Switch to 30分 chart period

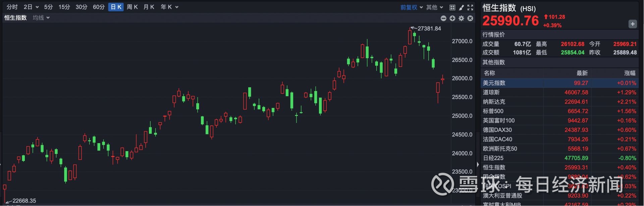(x=81, y=7)
